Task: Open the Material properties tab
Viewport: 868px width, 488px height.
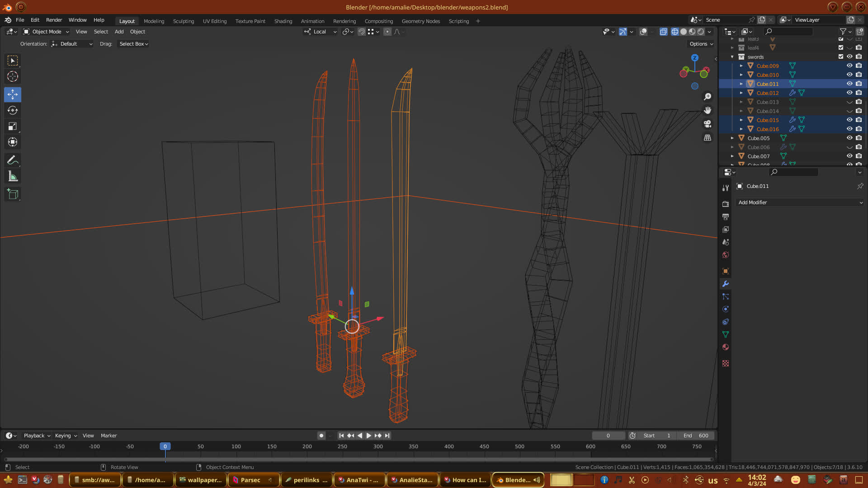Action: (726, 347)
